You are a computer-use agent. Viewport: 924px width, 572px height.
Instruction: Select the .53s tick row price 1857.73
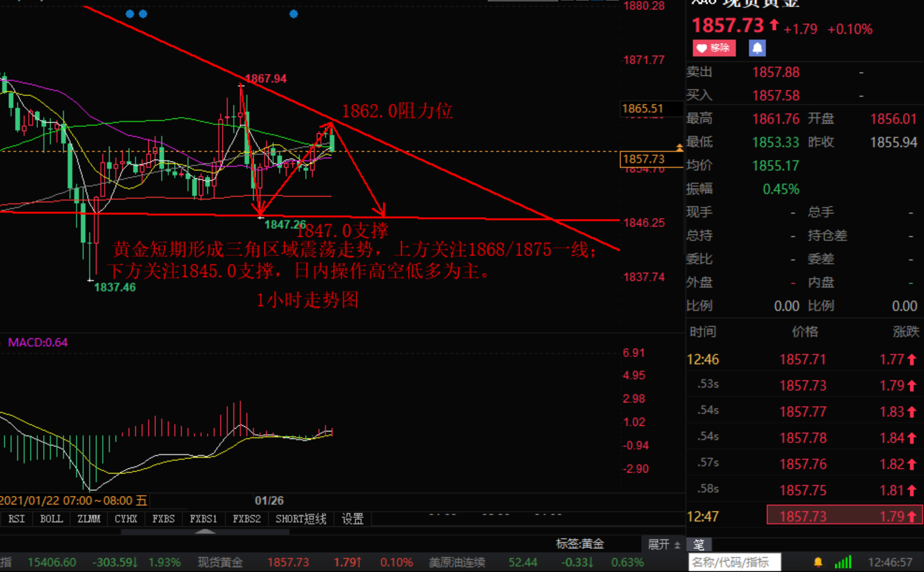[803, 385]
